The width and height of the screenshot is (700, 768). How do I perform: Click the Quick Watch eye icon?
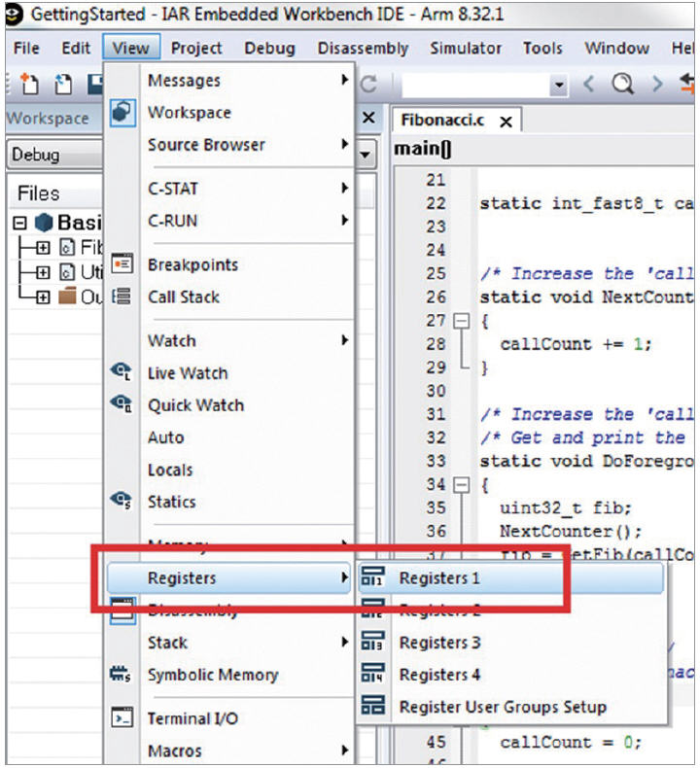[122, 405]
